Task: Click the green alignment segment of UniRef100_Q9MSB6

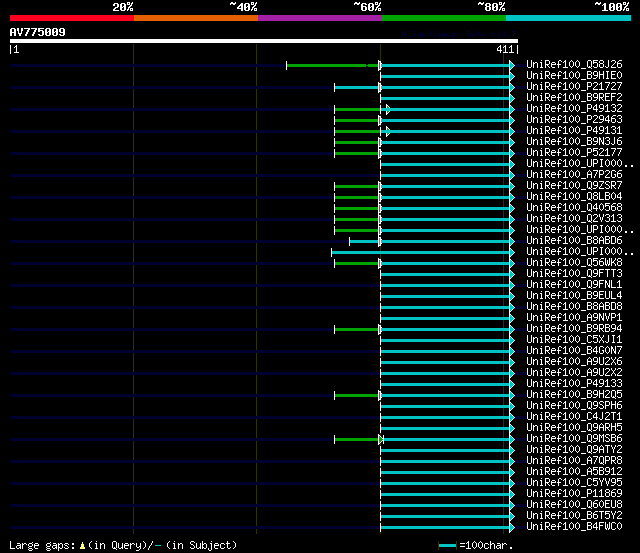Action: click(357, 440)
